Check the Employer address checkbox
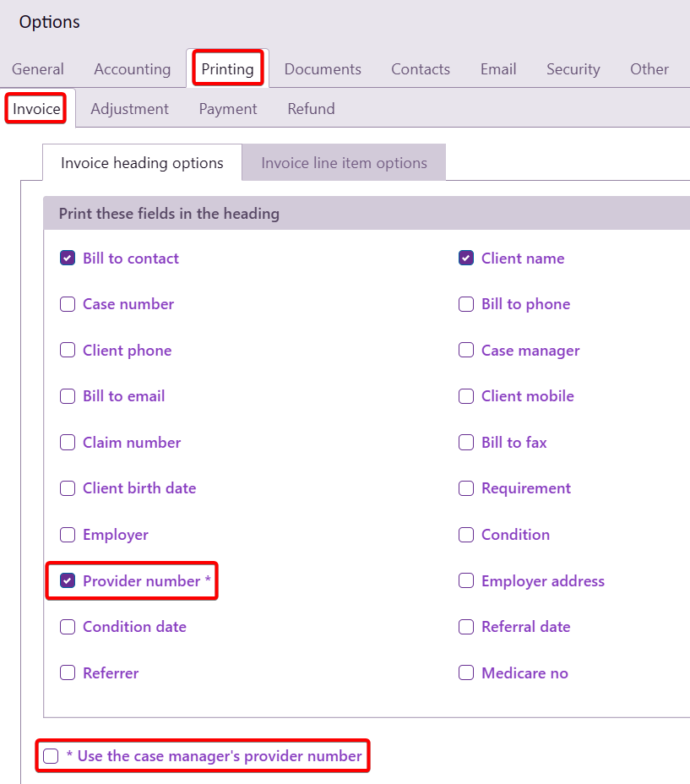This screenshot has width=690, height=784. 466,581
